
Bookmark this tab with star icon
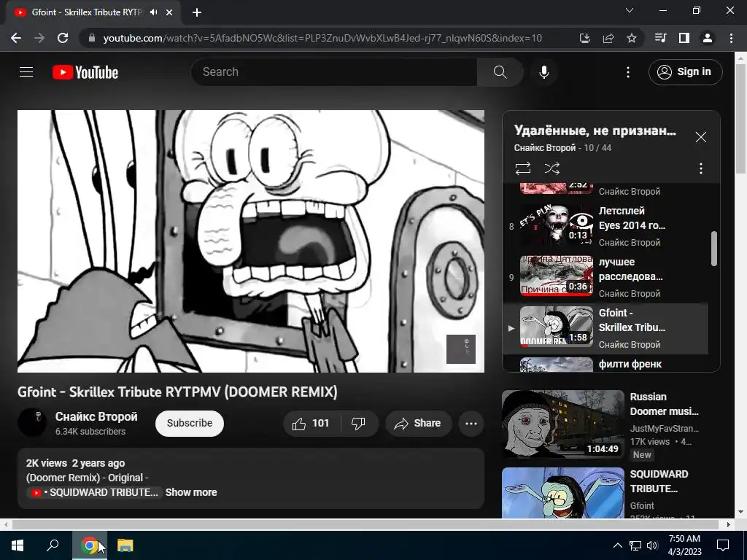(632, 38)
